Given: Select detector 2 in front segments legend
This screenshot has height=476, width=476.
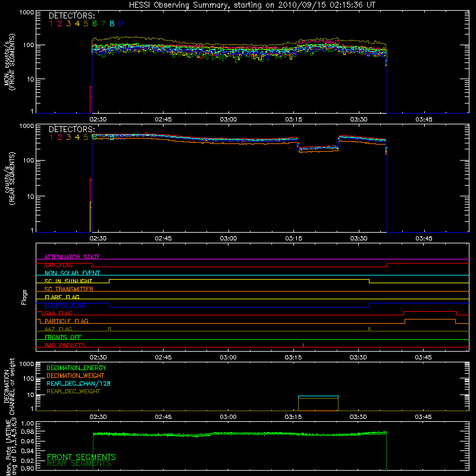Looking at the screenshot, I should pyautogui.click(x=60, y=24).
